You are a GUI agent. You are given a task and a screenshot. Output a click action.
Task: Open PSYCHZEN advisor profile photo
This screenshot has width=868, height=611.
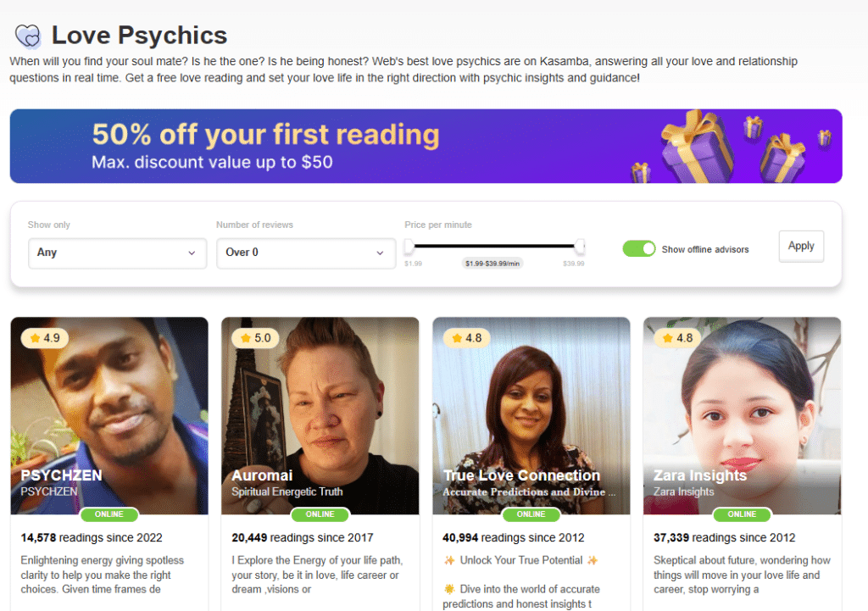point(109,415)
